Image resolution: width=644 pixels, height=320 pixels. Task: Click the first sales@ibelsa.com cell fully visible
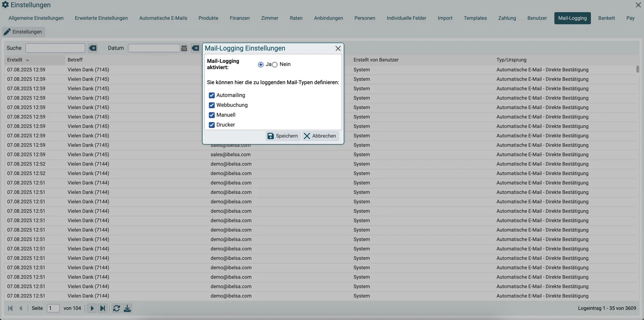coord(231,155)
